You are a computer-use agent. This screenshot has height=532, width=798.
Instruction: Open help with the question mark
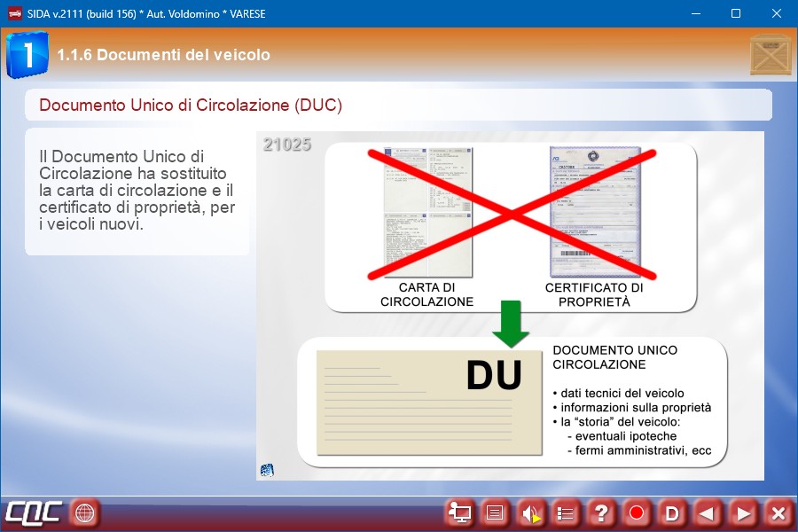601,512
